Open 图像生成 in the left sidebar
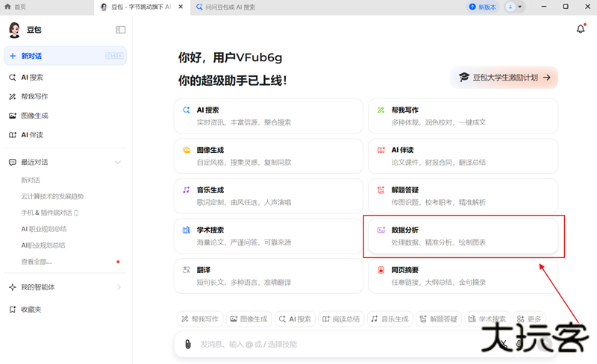The height and width of the screenshot is (364, 597). [34, 116]
